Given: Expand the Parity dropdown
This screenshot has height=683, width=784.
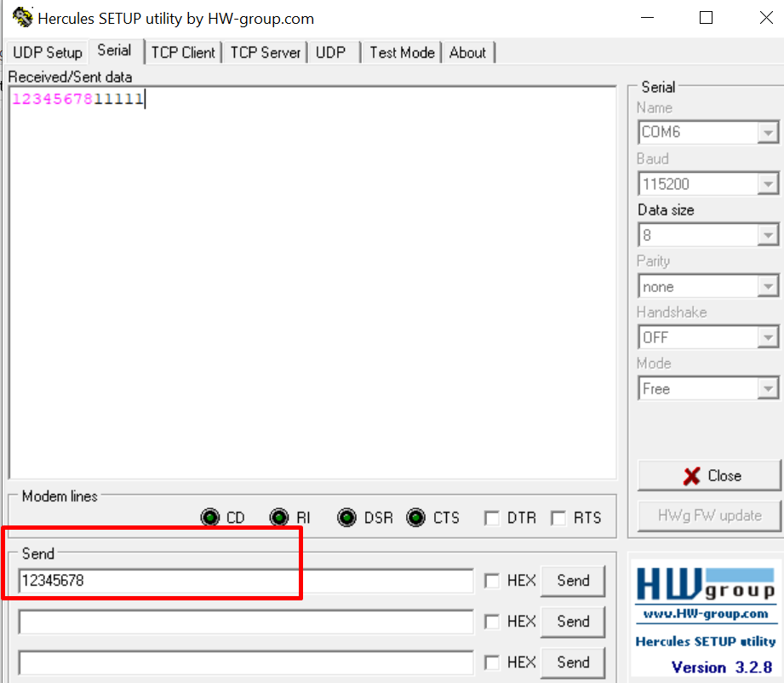Looking at the screenshot, I should click(x=769, y=285).
